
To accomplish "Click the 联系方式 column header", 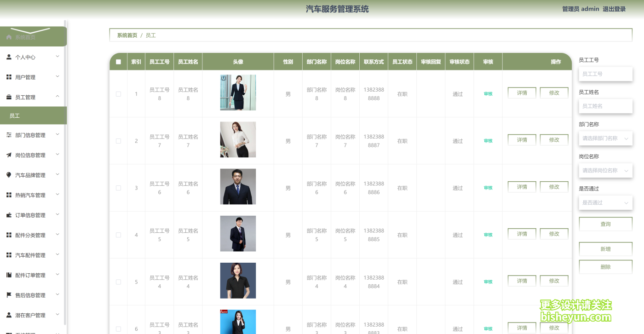I will (374, 62).
